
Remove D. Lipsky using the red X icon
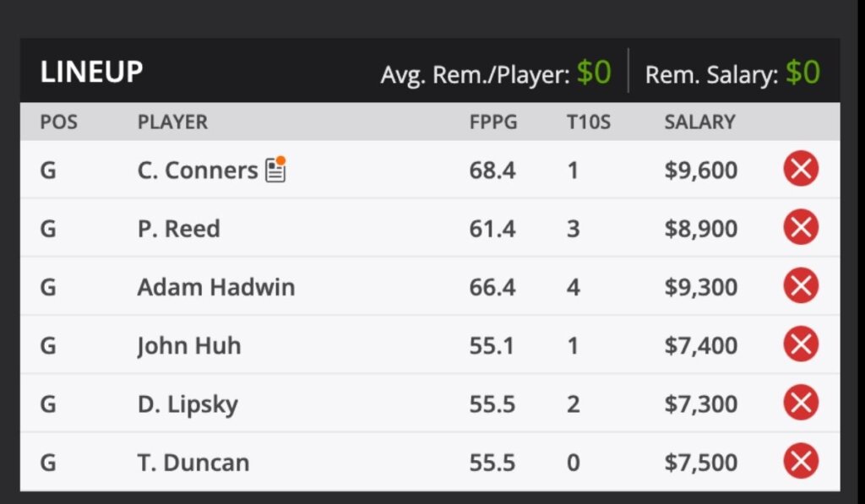pos(800,404)
